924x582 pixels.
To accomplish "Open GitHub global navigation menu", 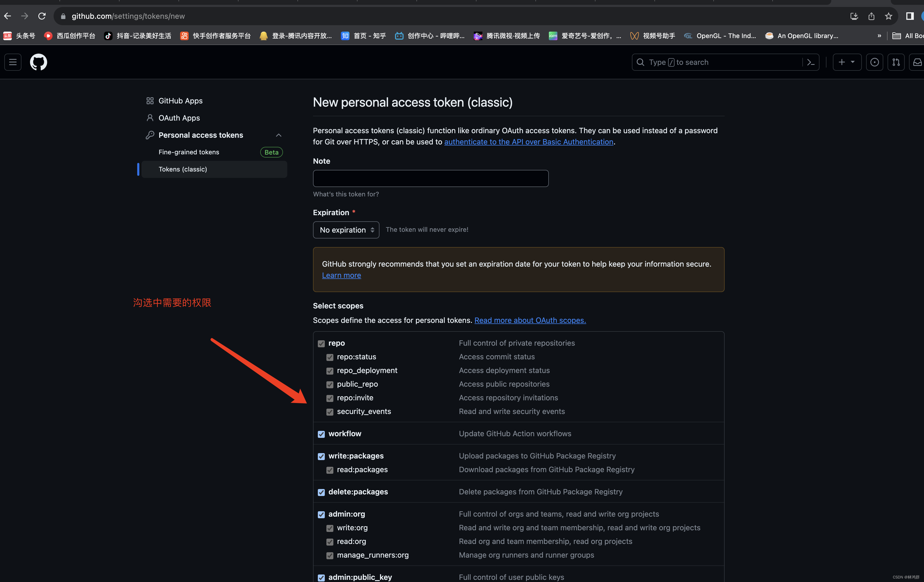I will (x=13, y=62).
